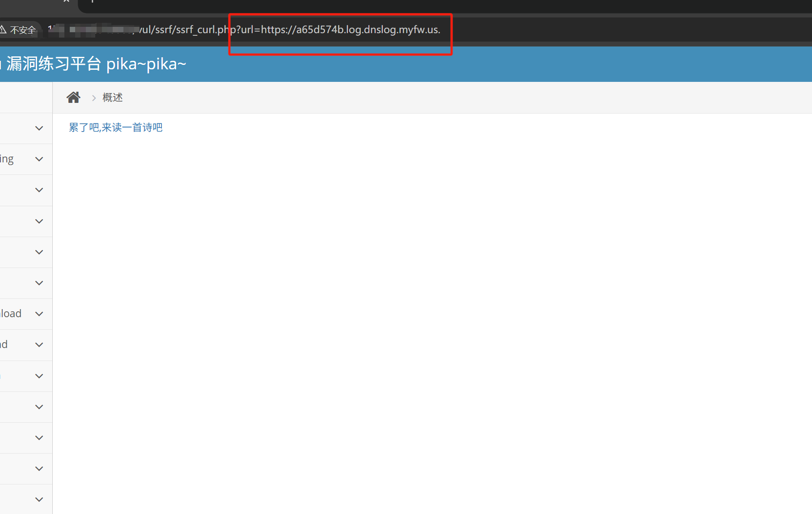Click the not secure warning icon labeled 不安全
The image size is (812, 514).
tap(18, 30)
